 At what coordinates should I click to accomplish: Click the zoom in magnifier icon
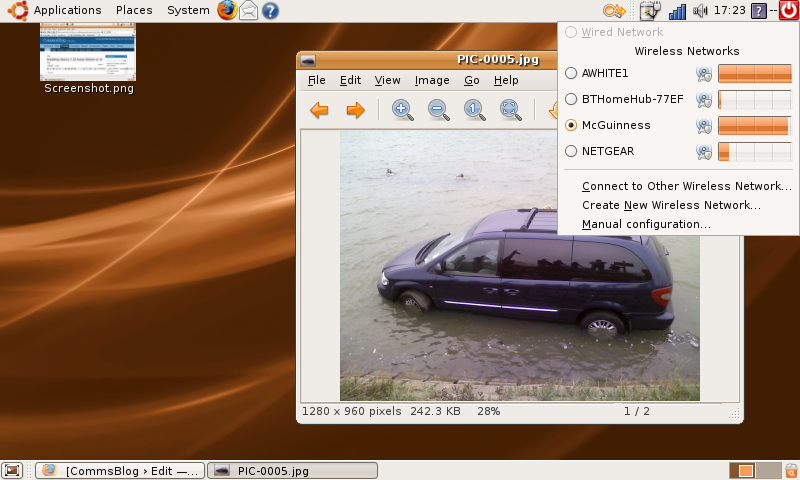point(403,110)
